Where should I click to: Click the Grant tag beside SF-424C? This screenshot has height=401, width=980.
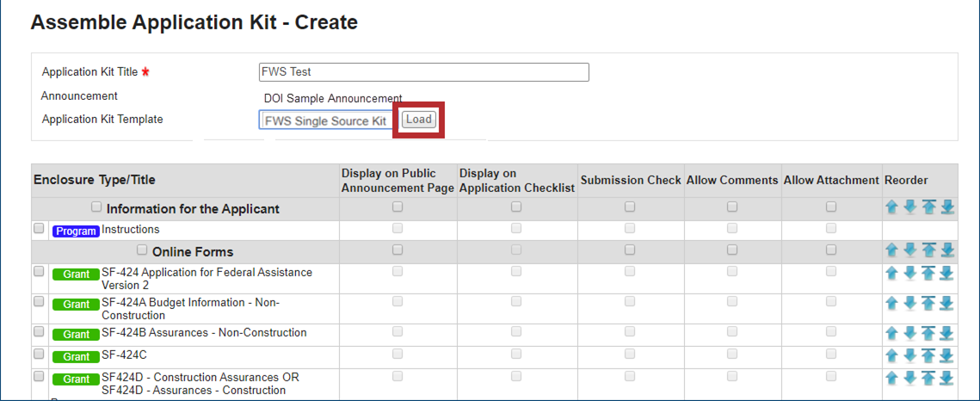pyautogui.click(x=76, y=356)
